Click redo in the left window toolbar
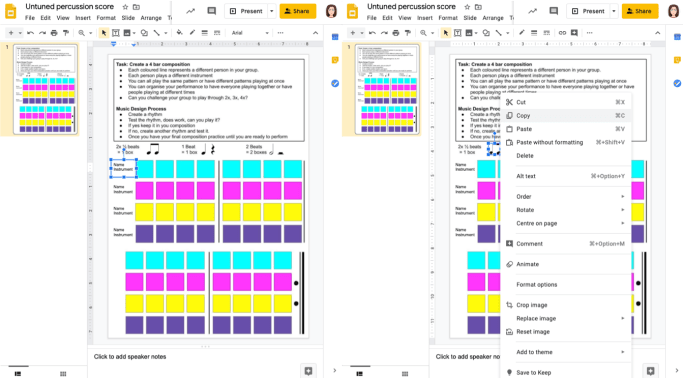The image size is (683, 378). 42,33
